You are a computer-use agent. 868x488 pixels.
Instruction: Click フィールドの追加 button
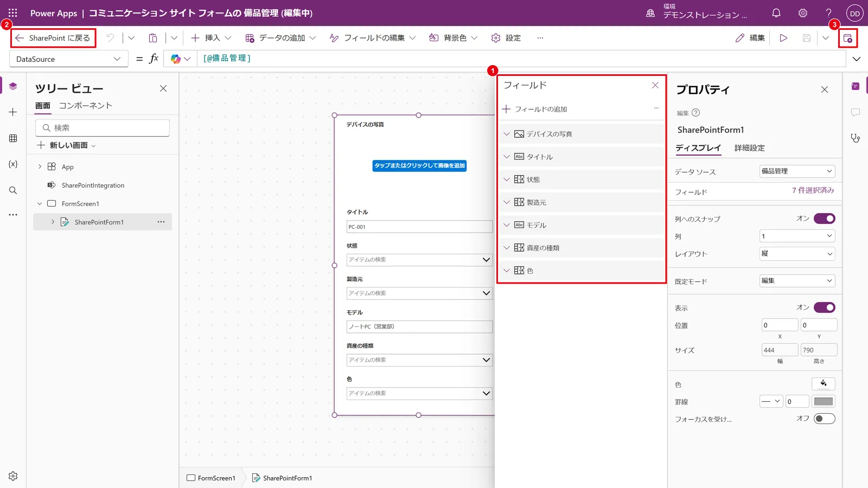click(x=535, y=109)
